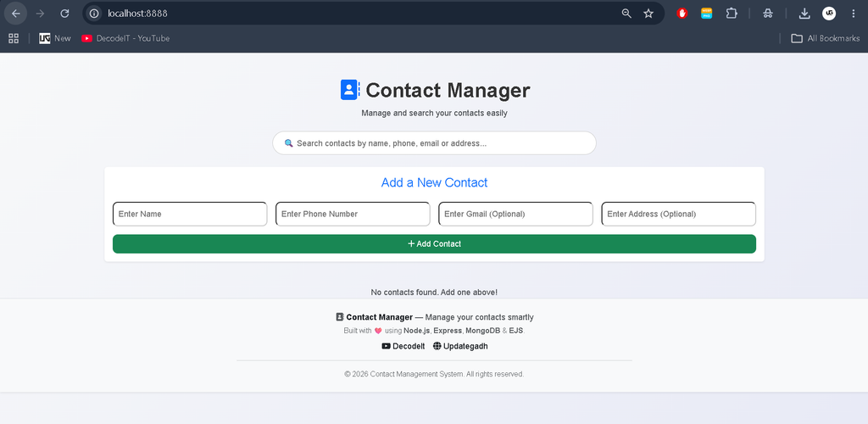Click the Add a New Contact heading
The height and width of the screenshot is (424, 868).
click(435, 182)
